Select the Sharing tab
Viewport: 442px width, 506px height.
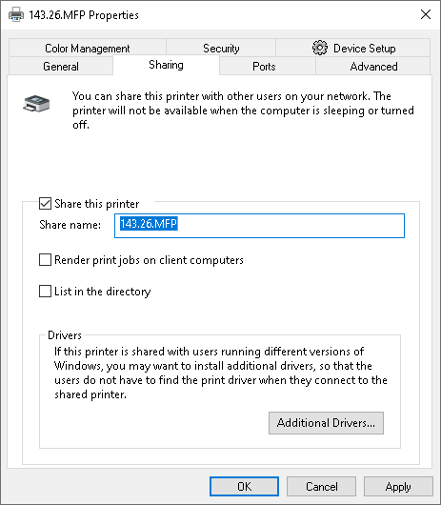tap(166, 65)
